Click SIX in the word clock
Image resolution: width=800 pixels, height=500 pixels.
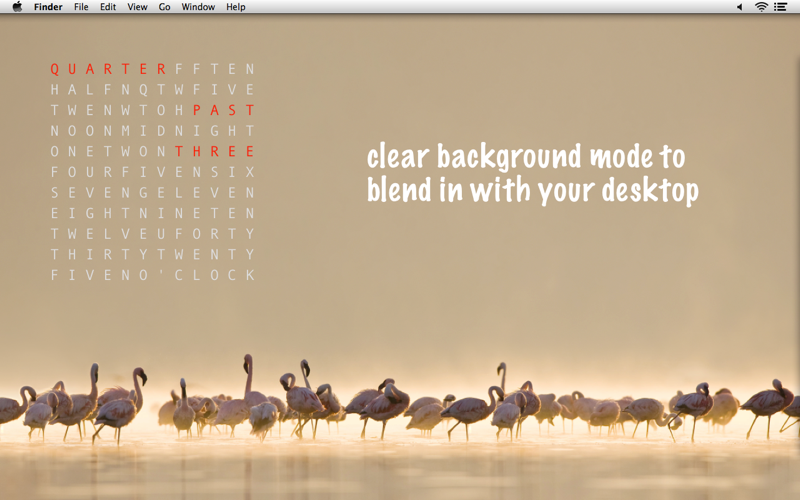(x=232, y=172)
